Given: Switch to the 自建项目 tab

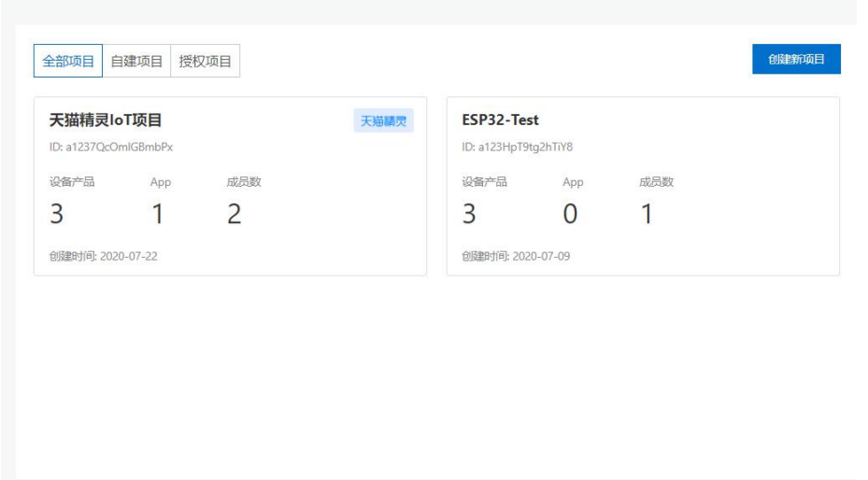Looking at the screenshot, I should pos(136,61).
